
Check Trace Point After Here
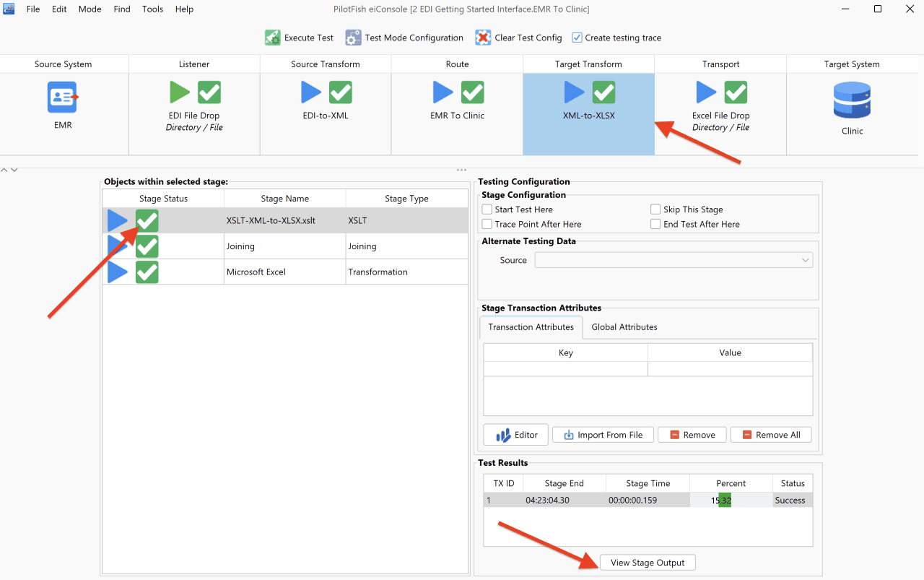487,225
